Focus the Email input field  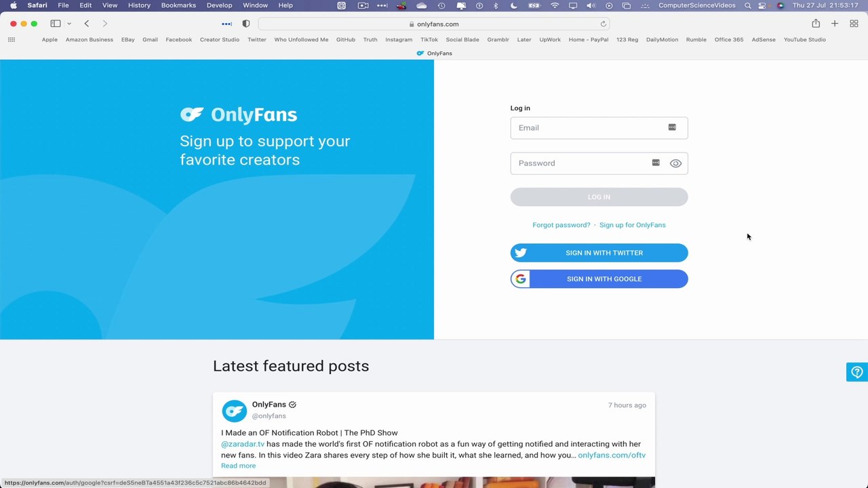coord(599,127)
